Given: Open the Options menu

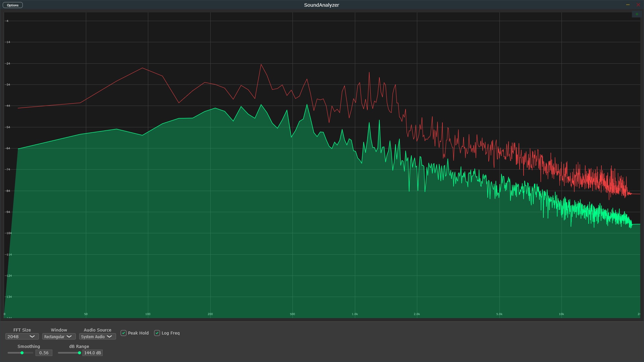Looking at the screenshot, I should (x=13, y=5).
